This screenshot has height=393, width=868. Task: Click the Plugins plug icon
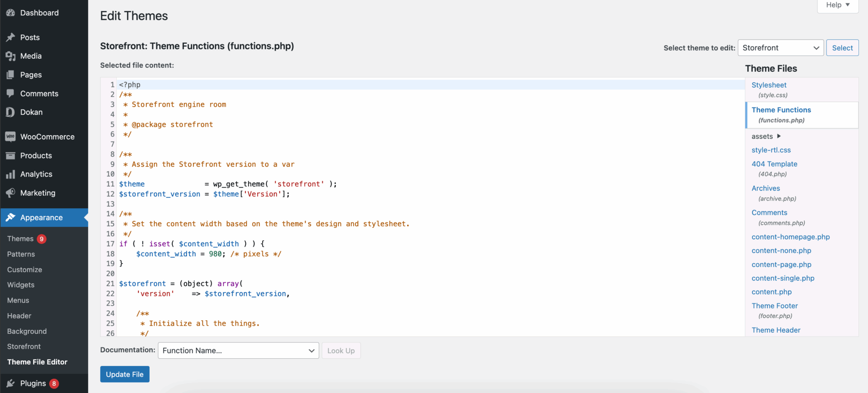point(10,384)
